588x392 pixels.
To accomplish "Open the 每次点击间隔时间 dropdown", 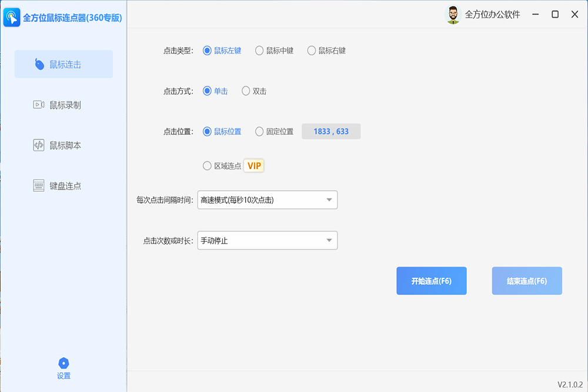I will tap(268, 200).
